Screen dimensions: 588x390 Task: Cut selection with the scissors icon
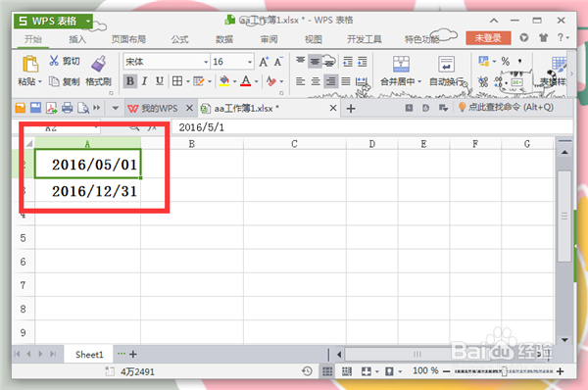(x=54, y=61)
